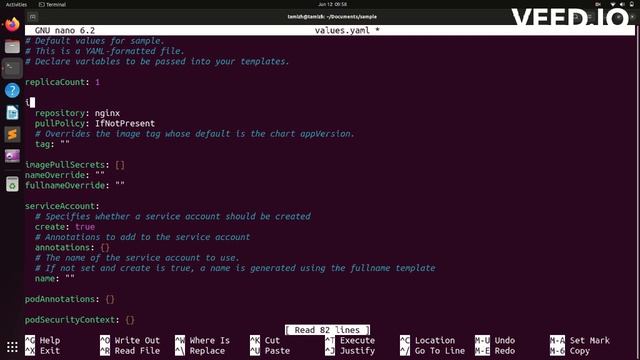
Task: Click the name: "" line
Action: tap(55, 278)
